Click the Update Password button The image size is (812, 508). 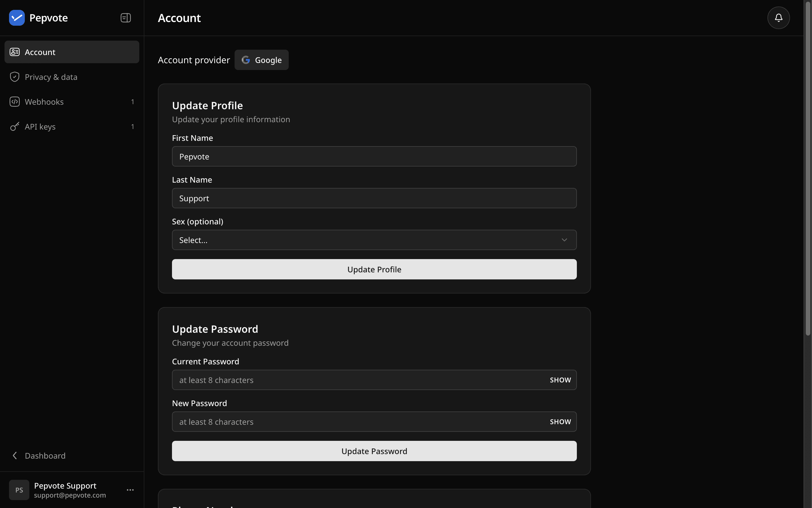pos(374,451)
